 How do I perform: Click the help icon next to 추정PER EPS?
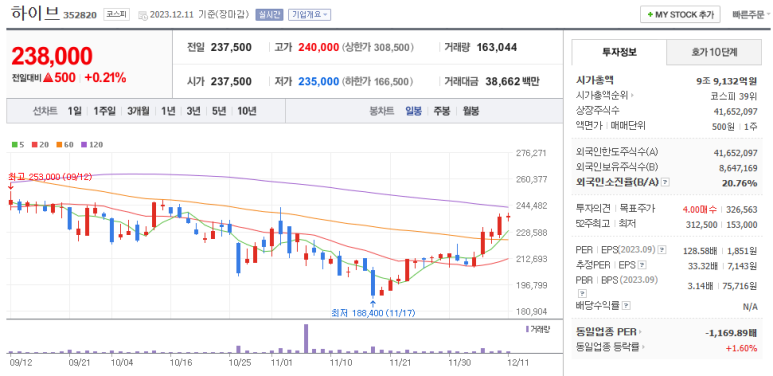coord(641,266)
